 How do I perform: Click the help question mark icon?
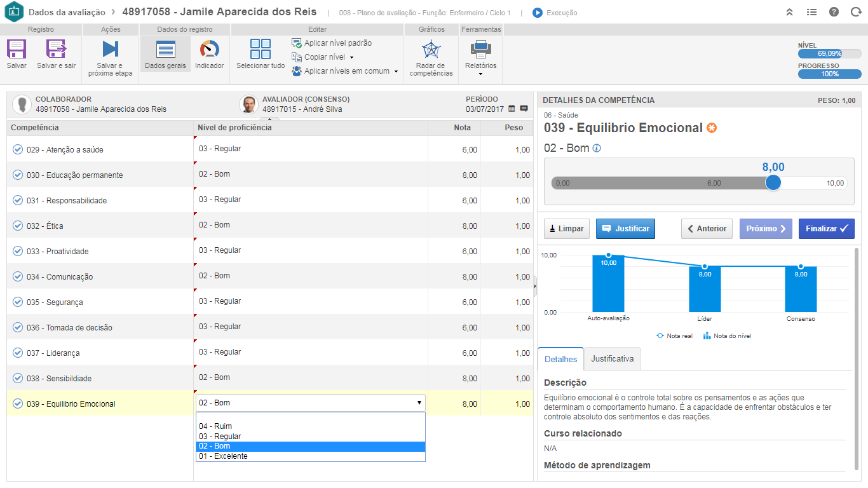click(834, 12)
